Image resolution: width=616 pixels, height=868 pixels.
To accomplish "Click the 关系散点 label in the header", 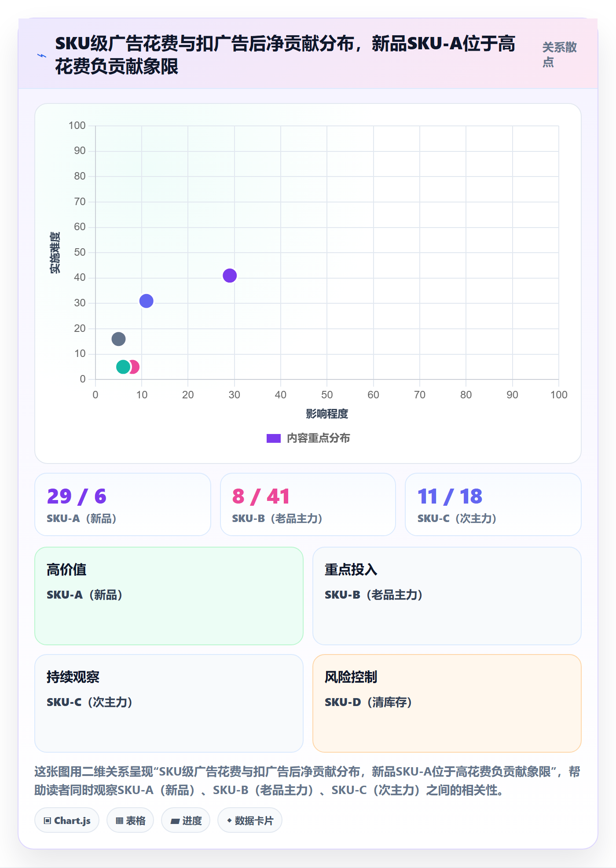I will [x=559, y=55].
